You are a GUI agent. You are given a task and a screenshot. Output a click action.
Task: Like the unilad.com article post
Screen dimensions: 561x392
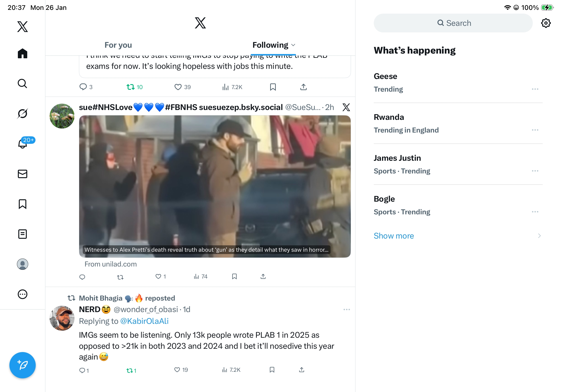158,276
